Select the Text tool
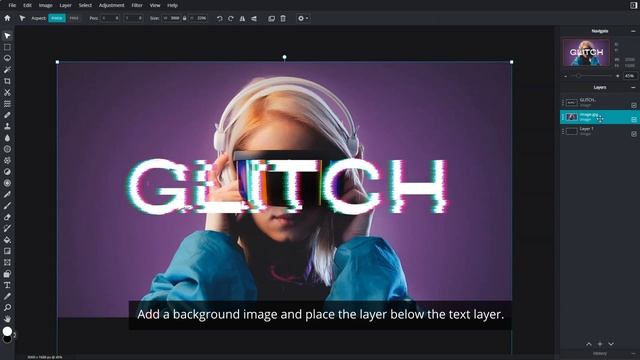Screen dimensions: 640x360 [x=7, y=285]
